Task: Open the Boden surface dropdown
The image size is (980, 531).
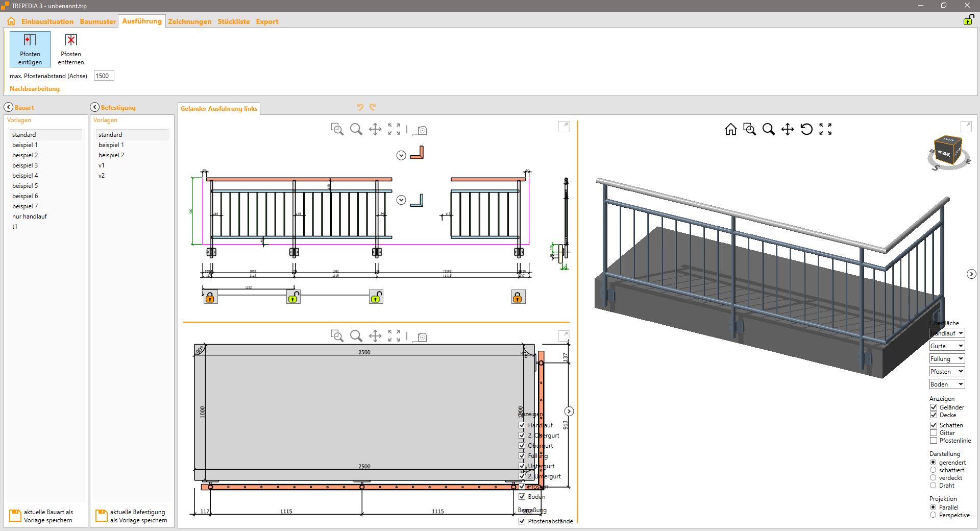Action: click(947, 384)
